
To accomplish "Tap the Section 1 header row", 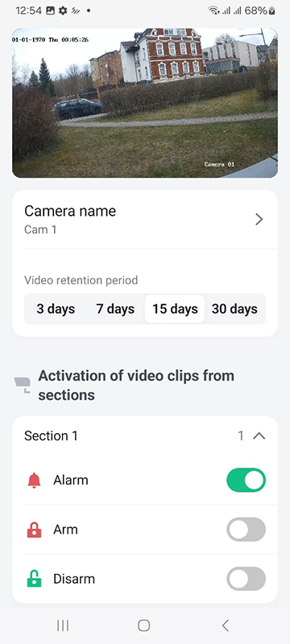I will point(145,436).
